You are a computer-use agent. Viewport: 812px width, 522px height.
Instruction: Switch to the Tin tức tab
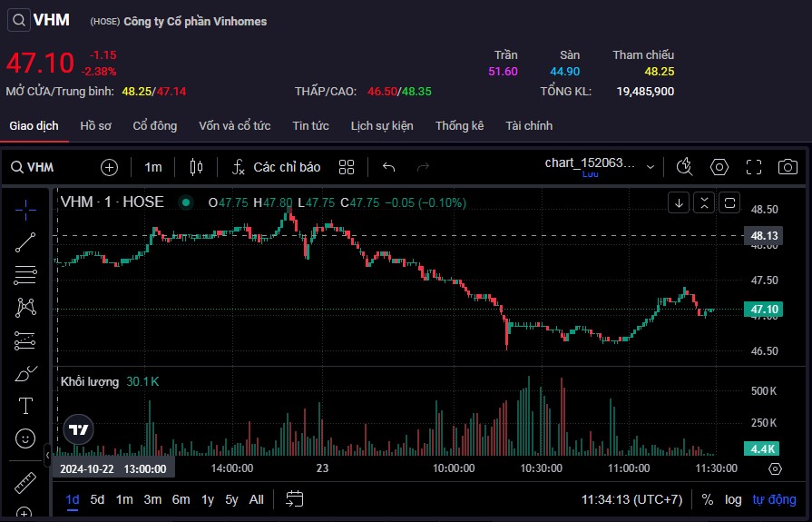[x=310, y=126]
